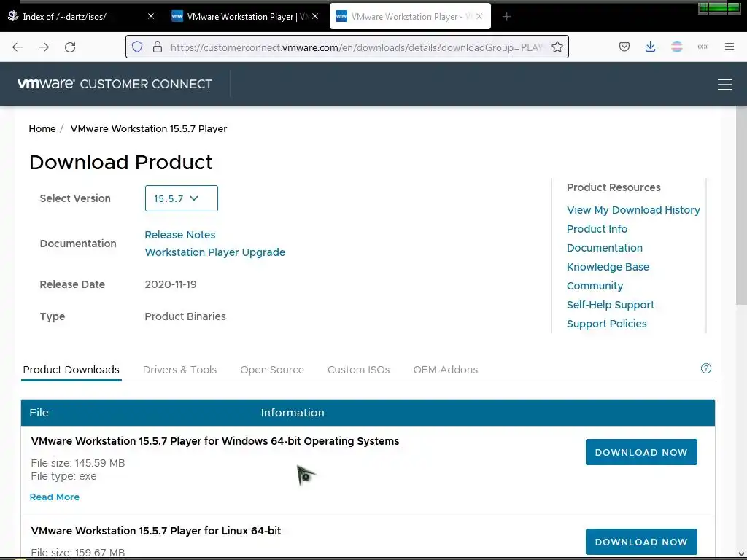Open a new browser tab with plus
Viewport: 747px width, 560px height.
coord(506,17)
